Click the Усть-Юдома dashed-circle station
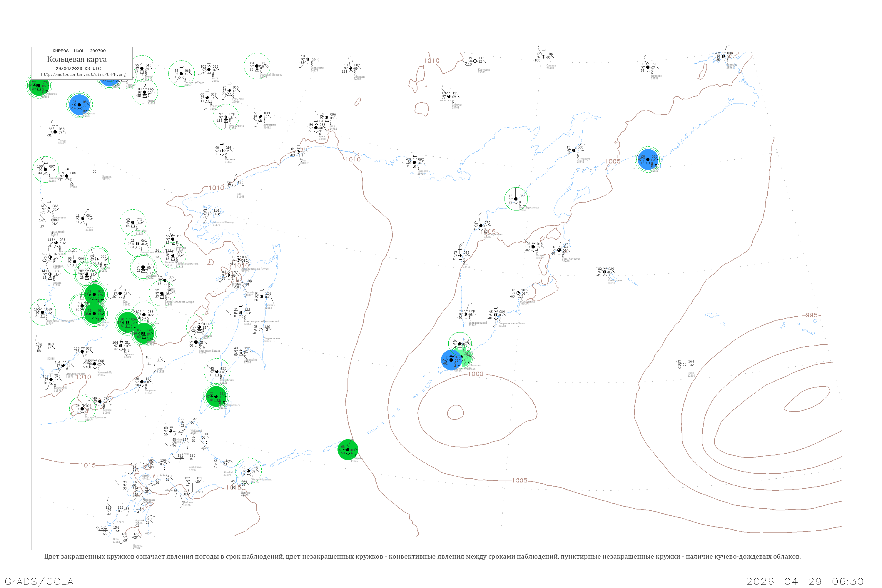Viewport: 882px width, 588px height. point(226,117)
